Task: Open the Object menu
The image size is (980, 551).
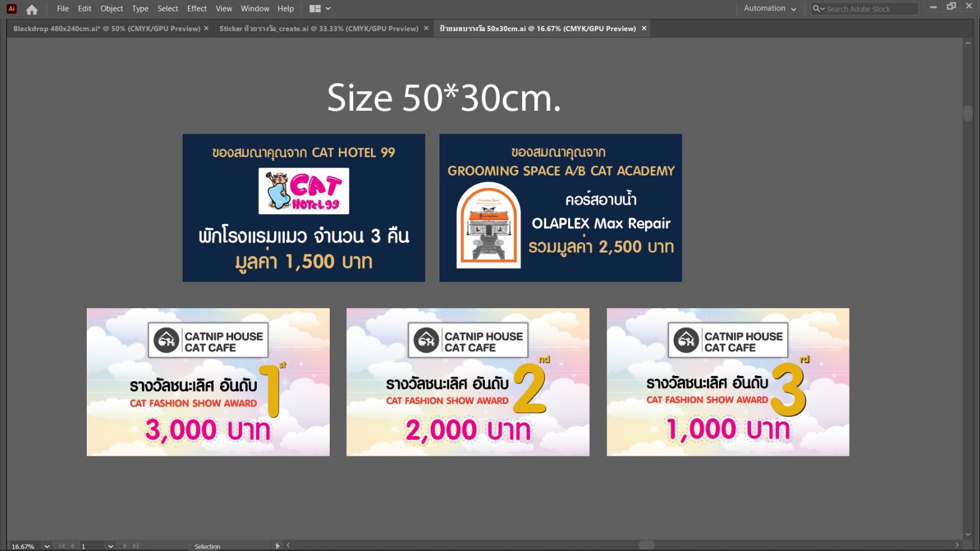Action: pyautogui.click(x=111, y=9)
